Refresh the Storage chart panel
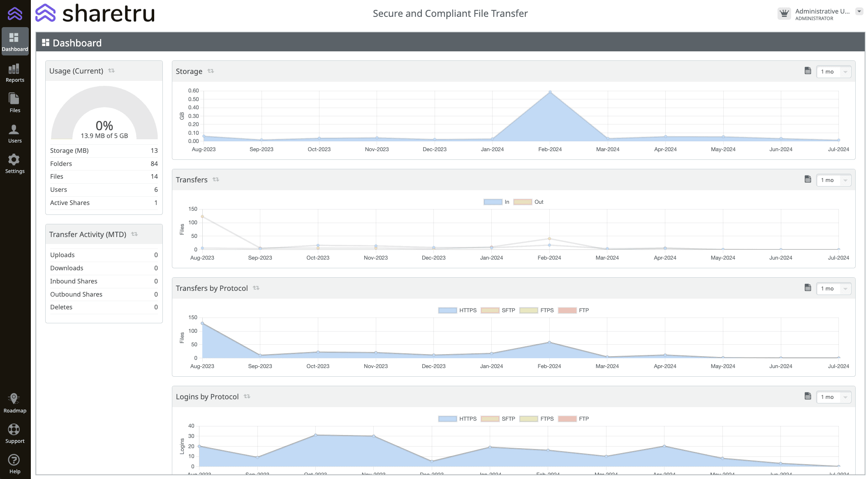This screenshot has width=868, height=479. (211, 71)
